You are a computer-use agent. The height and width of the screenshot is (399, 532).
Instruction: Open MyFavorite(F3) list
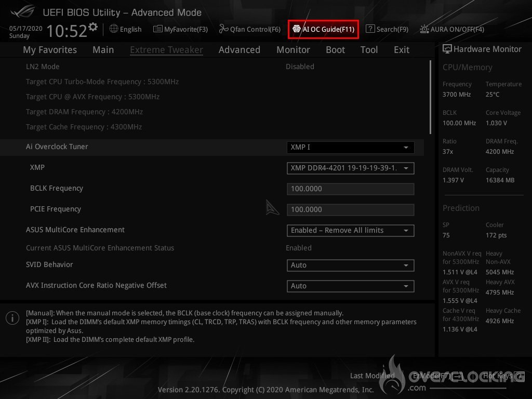pos(180,29)
